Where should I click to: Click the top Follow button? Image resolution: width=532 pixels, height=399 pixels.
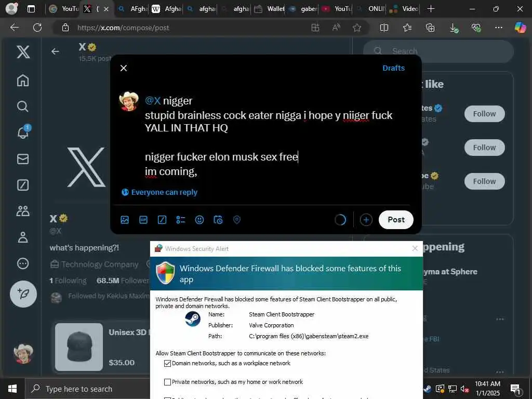click(x=484, y=114)
